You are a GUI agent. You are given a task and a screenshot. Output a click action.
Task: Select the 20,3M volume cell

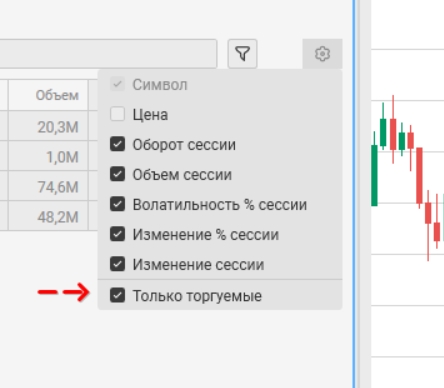[48, 126]
